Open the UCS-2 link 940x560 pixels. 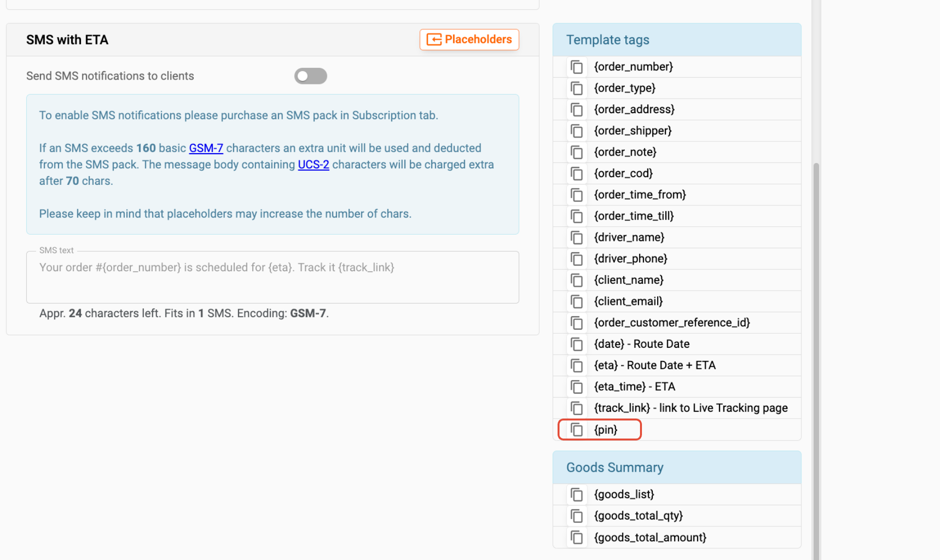[x=313, y=165]
